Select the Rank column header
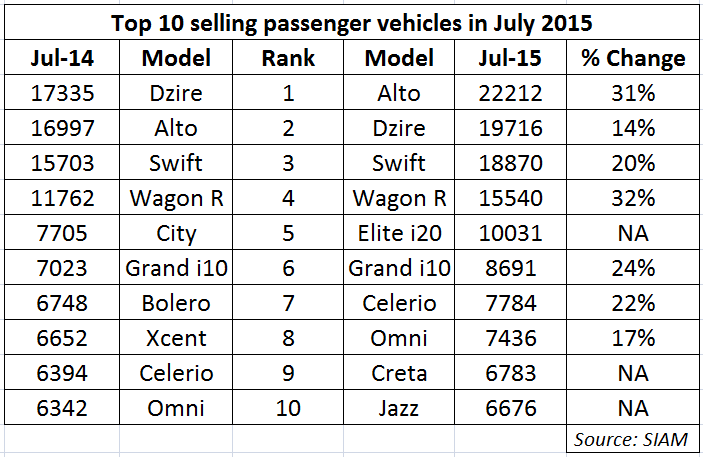Viewport: 703px width, 457px height. point(289,58)
